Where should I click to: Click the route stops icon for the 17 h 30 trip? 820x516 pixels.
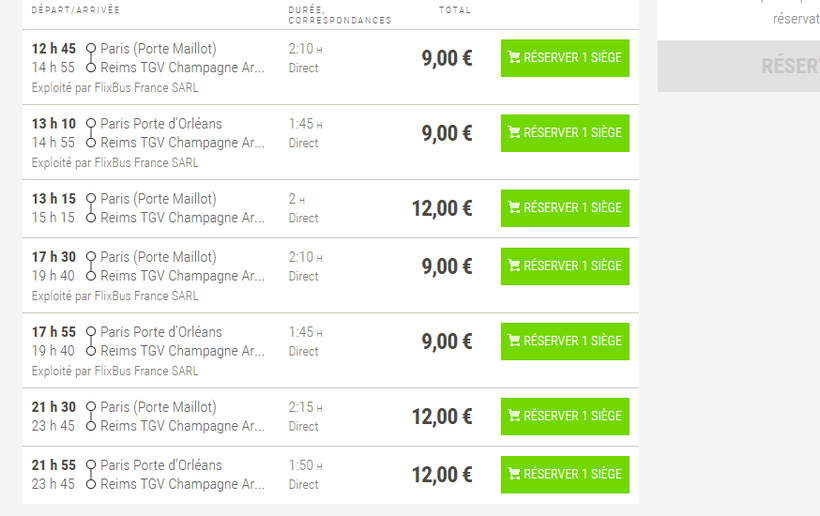pyautogui.click(x=91, y=266)
